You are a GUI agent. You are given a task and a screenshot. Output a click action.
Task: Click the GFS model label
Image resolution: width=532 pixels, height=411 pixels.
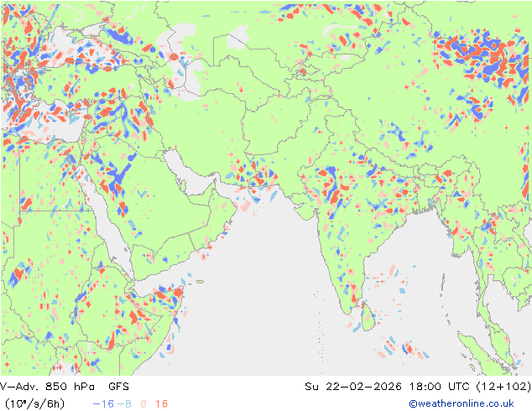(x=119, y=386)
